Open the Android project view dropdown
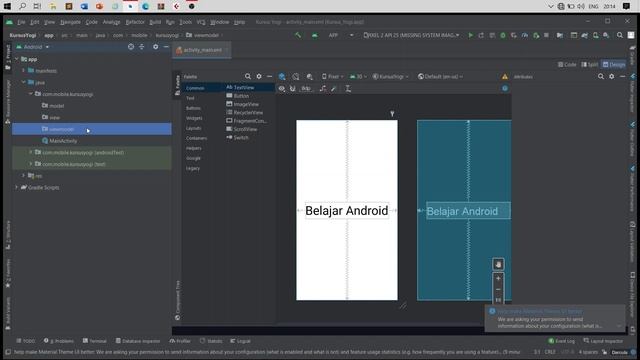 (33, 47)
